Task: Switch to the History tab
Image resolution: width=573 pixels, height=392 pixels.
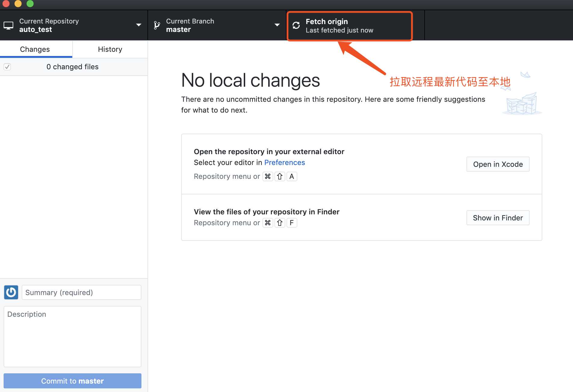Action: click(110, 49)
